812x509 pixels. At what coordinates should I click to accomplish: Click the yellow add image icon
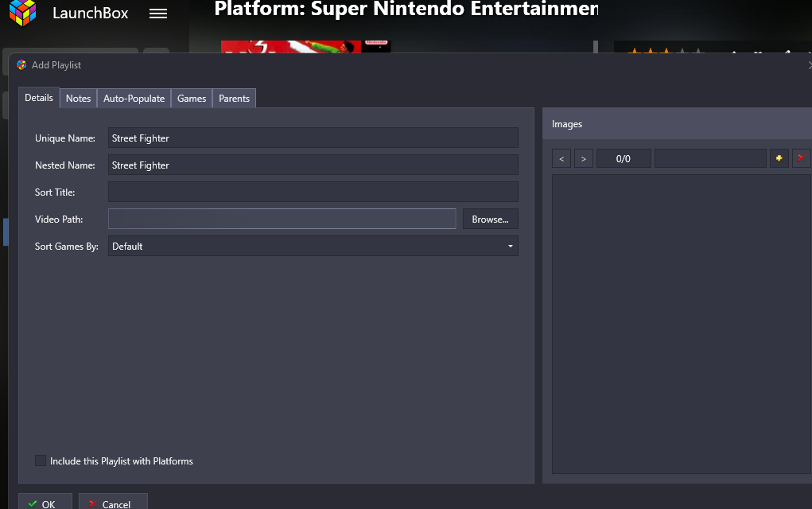pyautogui.click(x=779, y=158)
